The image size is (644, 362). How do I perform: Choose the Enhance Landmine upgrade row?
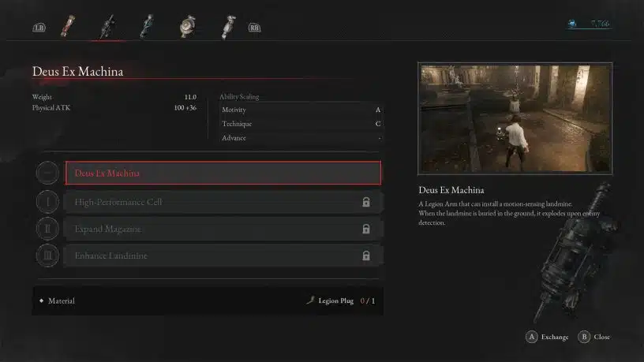point(223,256)
